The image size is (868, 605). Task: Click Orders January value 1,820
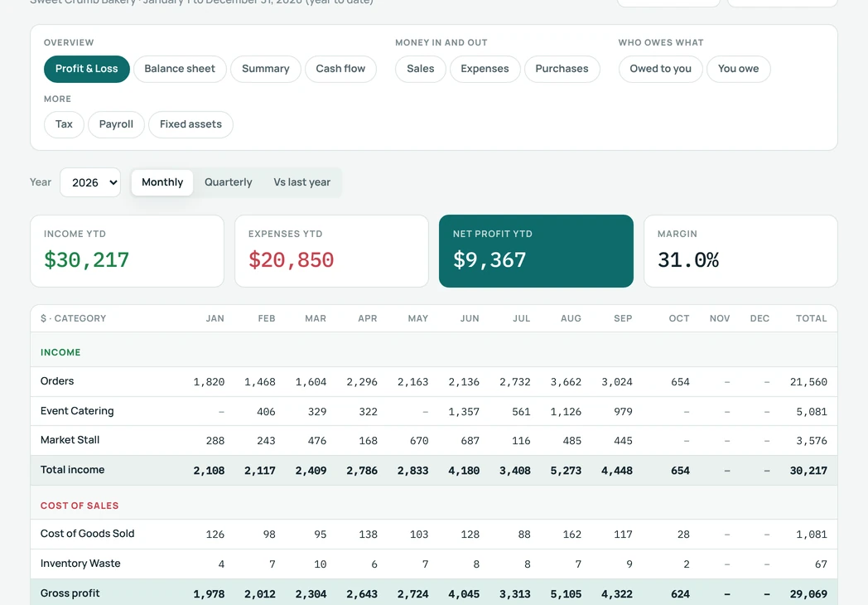tap(209, 382)
